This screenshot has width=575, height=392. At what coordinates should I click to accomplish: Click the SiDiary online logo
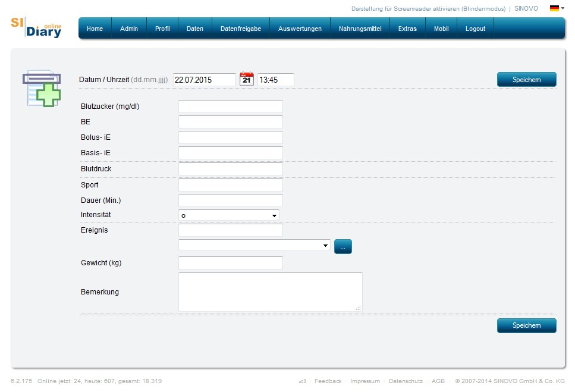(36, 28)
